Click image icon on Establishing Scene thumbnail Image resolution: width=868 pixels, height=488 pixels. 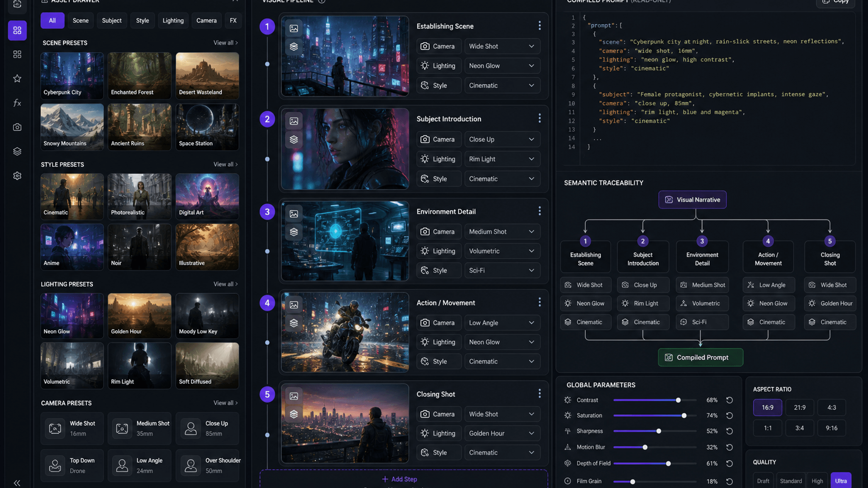(x=294, y=28)
